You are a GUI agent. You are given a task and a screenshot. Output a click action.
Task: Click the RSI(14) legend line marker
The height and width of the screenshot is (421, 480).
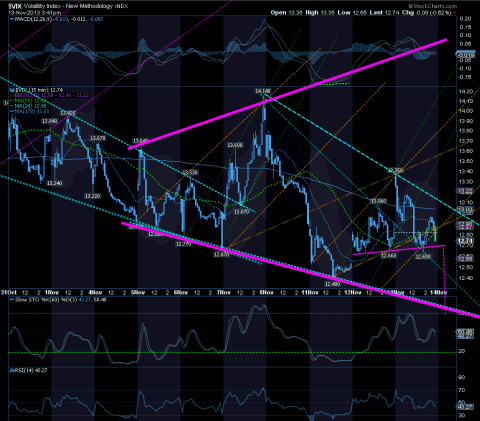[12, 370]
